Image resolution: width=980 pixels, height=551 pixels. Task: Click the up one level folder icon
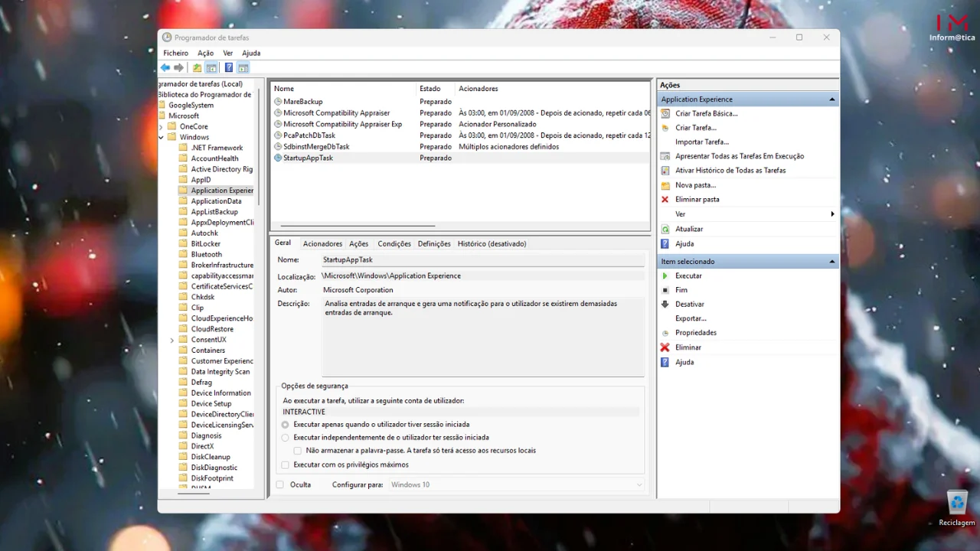[198, 67]
